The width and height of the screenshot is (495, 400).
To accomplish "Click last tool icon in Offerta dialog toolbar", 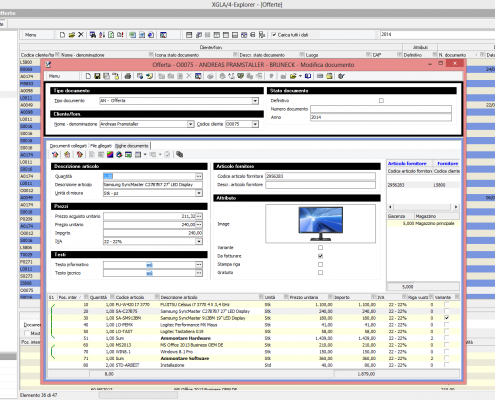I will [x=341, y=76].
